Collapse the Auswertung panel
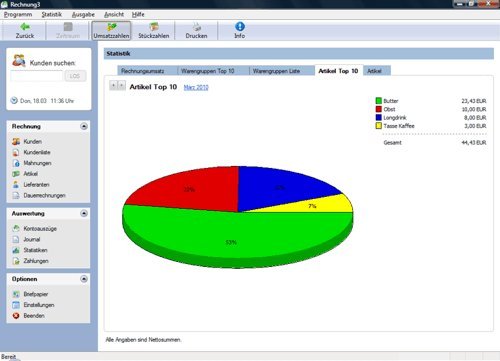 84,213
